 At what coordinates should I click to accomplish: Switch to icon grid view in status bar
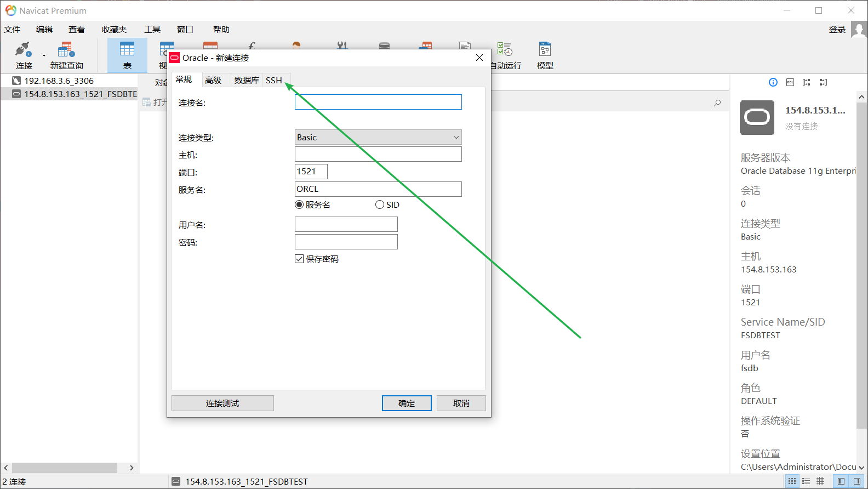[792, 481]
